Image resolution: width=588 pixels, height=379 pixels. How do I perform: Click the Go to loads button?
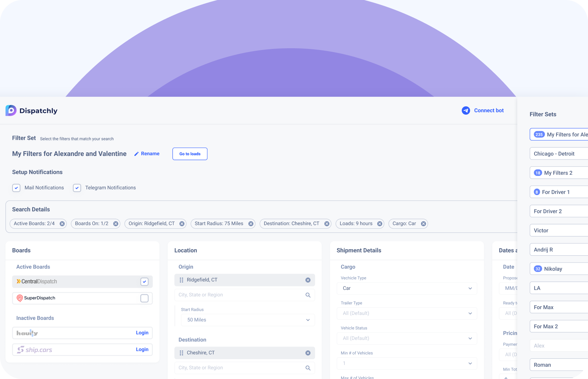(x=190, y=154)
